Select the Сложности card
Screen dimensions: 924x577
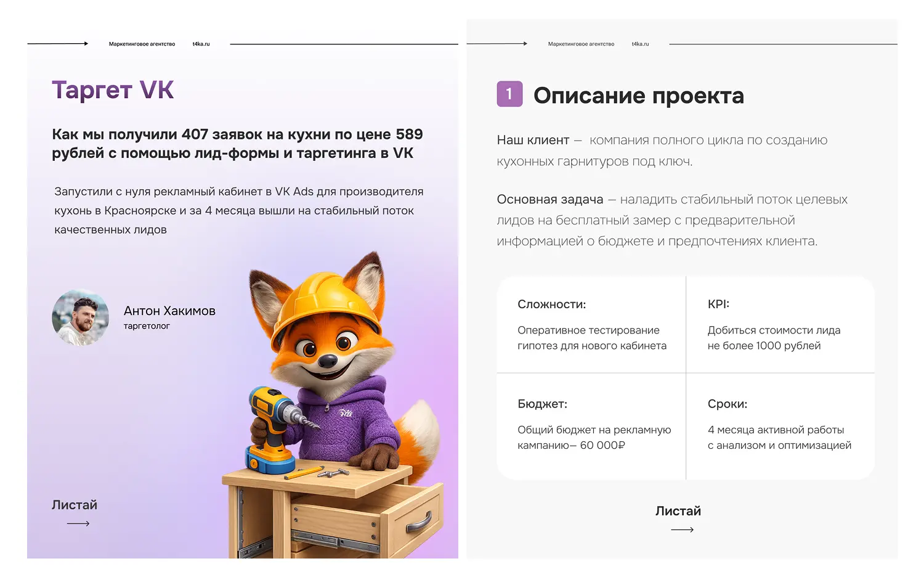[x=591, y=325]
